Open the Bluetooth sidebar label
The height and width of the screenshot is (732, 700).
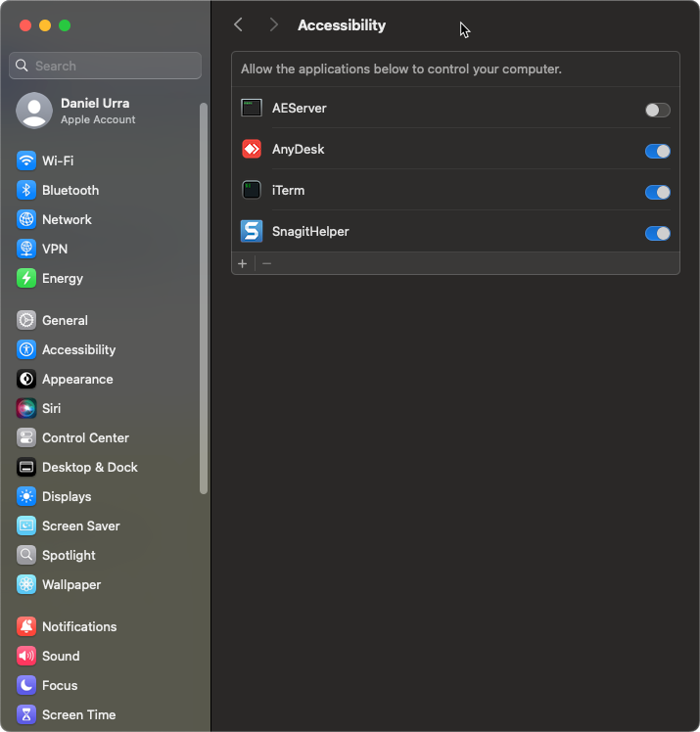(70, 191)
